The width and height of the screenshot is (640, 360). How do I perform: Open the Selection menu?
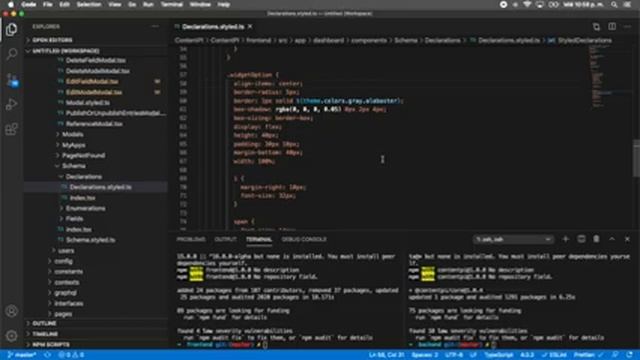click(89, 4)
